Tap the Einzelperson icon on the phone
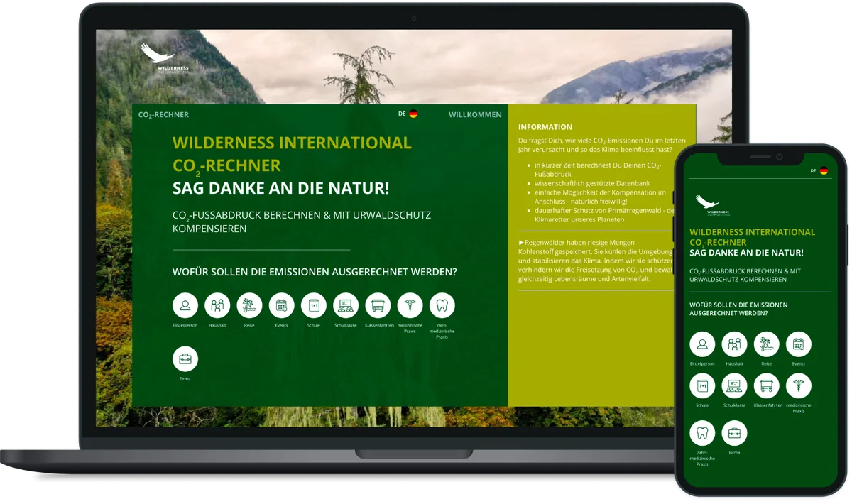 click(702, 344)
